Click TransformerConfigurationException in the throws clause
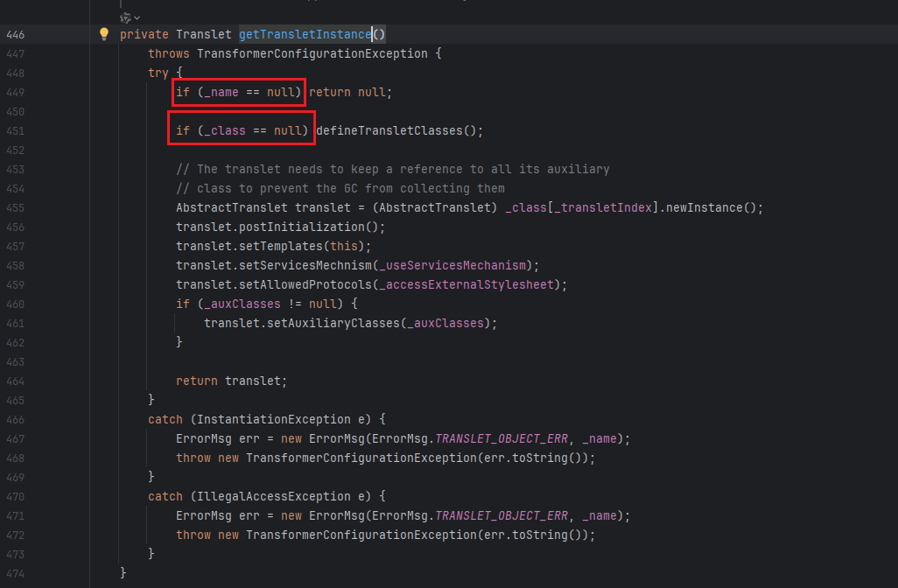The image size is (898, 588). coord(312,54)
